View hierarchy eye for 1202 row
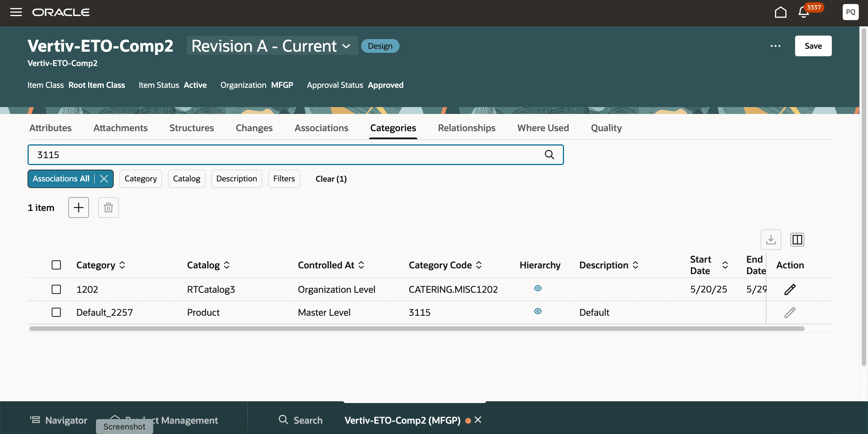The image size is (868, 434). pyautogui.click(x=538, y=288)
